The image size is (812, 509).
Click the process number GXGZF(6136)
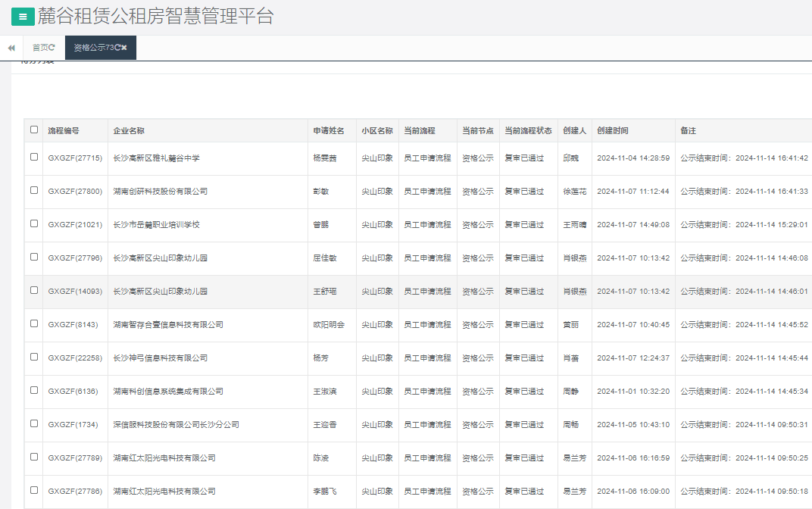73,392
